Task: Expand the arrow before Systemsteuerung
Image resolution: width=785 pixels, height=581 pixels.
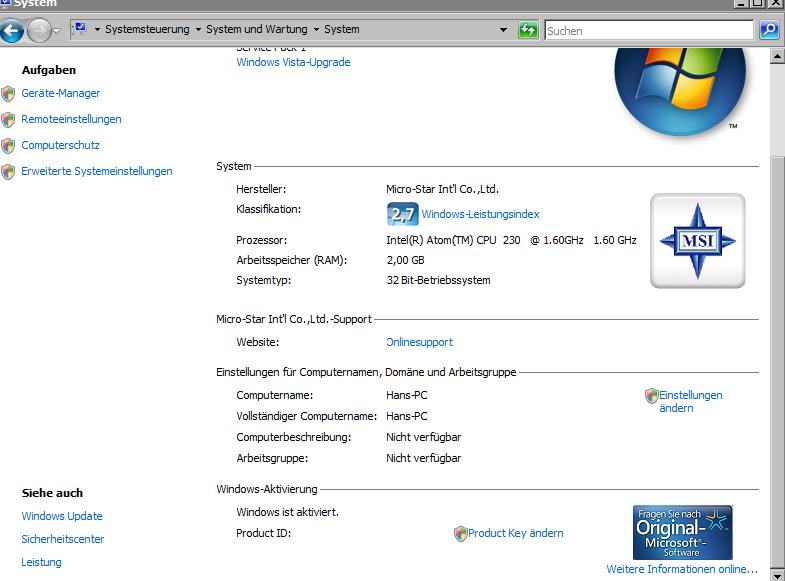Action: pos(97,30)
